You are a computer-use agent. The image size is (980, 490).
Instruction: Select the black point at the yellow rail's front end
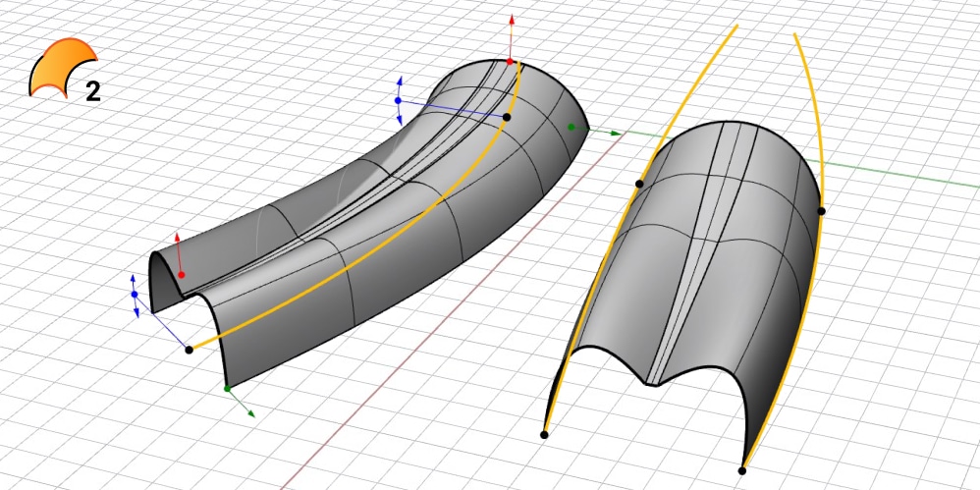pos(190,350)
